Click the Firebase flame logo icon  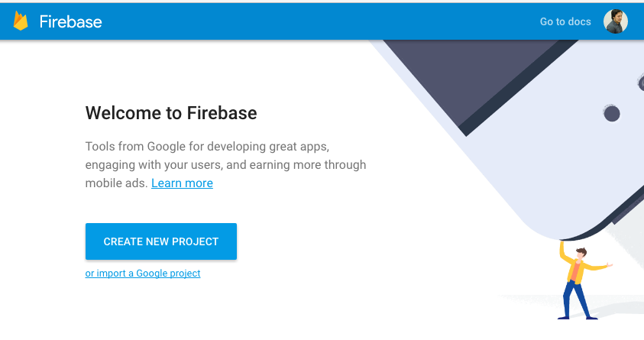tap(21, 21)
